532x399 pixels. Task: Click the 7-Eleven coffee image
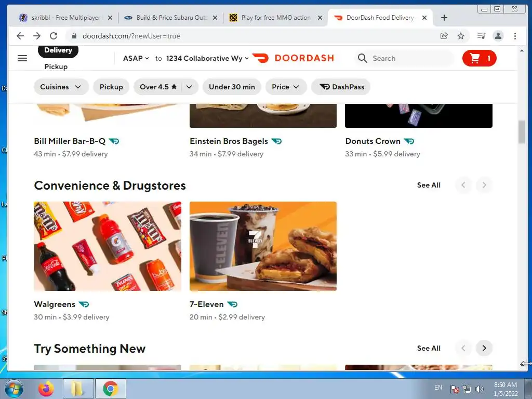coord(263,246)
